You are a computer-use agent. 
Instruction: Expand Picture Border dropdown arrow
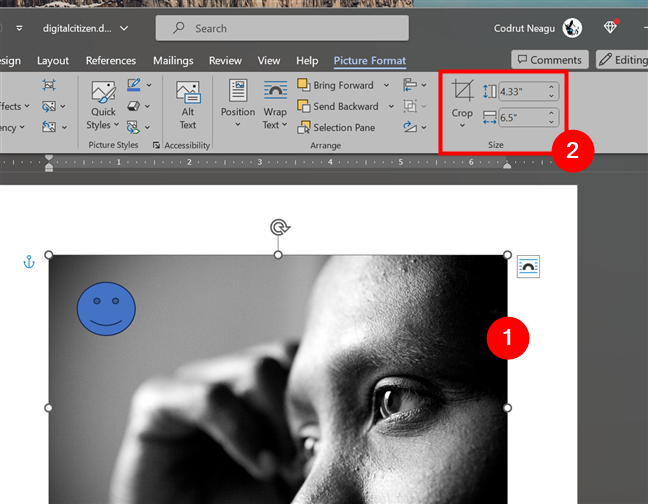(x=149, y=85)
